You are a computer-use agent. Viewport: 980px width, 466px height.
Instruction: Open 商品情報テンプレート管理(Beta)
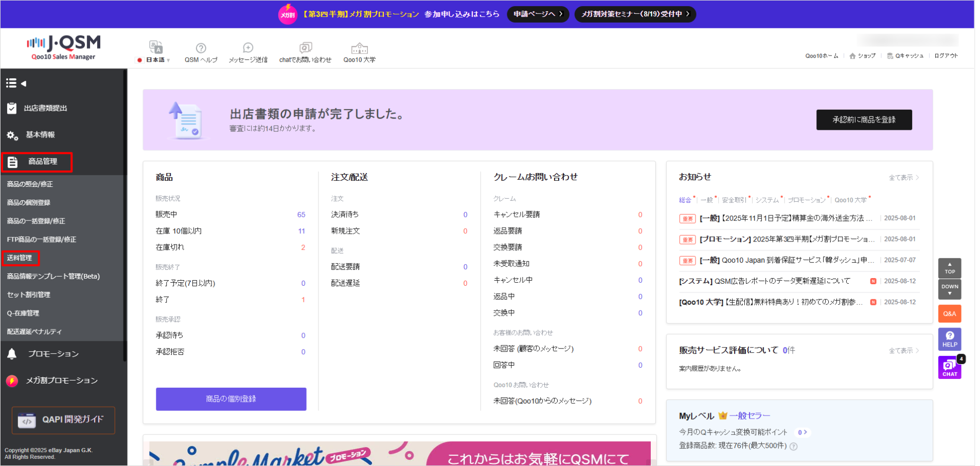tap(53, 276)
